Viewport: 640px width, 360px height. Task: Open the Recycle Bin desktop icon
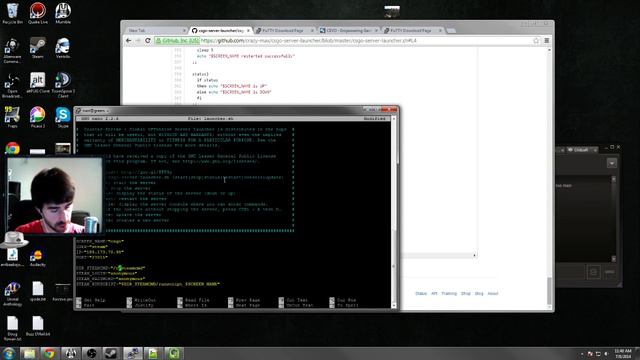pos(12,13)
